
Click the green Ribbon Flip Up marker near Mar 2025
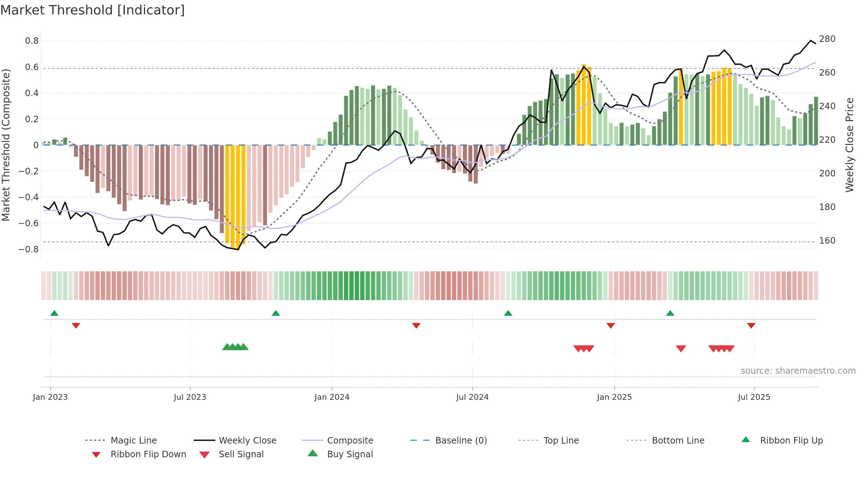tap(670, 313)
